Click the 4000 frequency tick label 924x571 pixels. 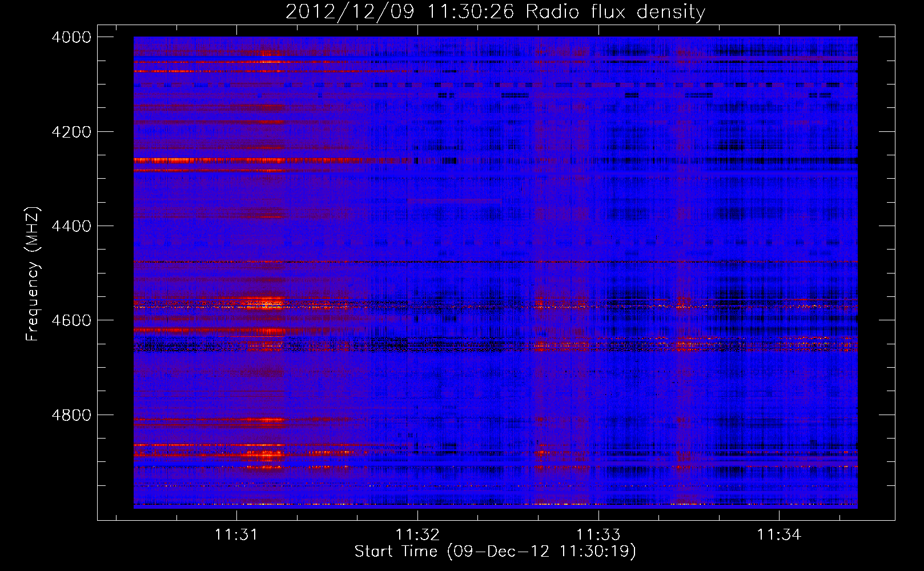[x=71, y=37]
